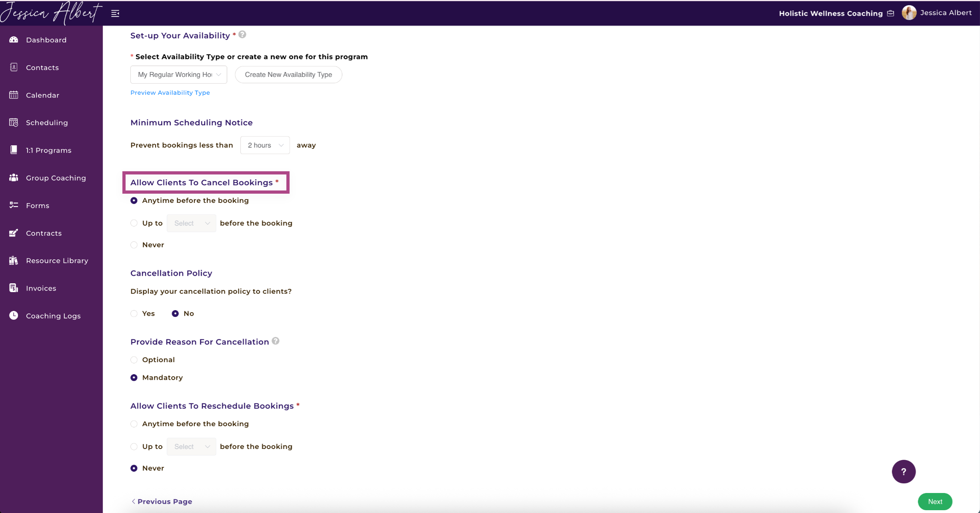Open the purple question mark help bubble
This screenshot has height=513, width=980.
[904, 471]
